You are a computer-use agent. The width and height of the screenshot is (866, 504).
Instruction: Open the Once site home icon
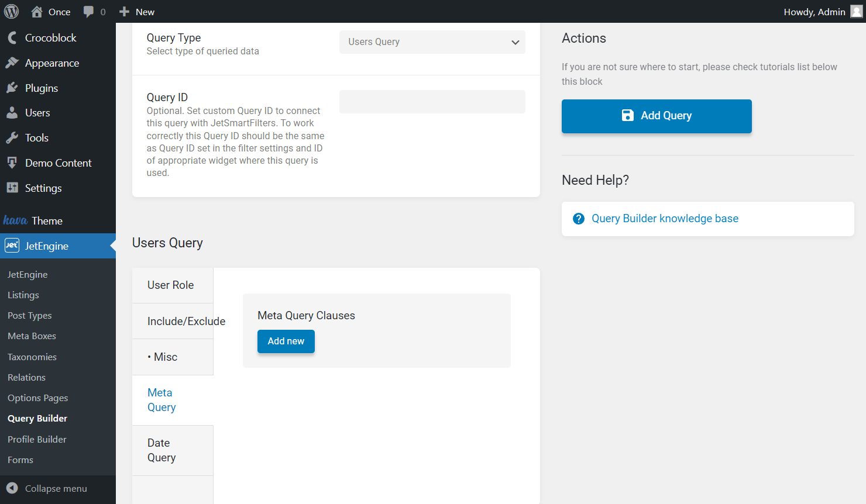[37, 12]
